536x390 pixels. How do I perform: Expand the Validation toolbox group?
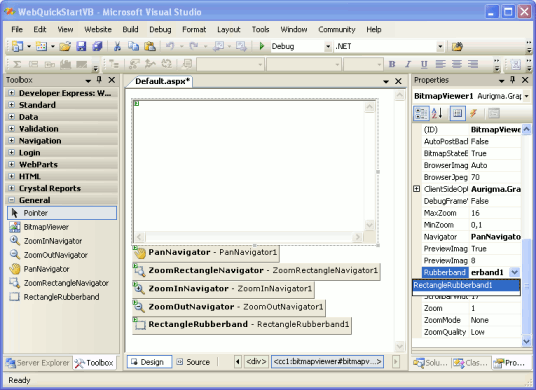coord(12,129)
